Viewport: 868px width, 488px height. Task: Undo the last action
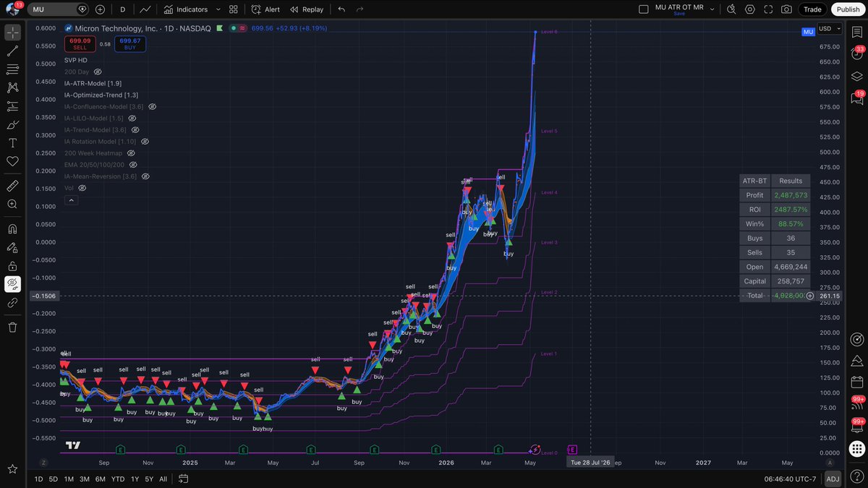(341, 9)
